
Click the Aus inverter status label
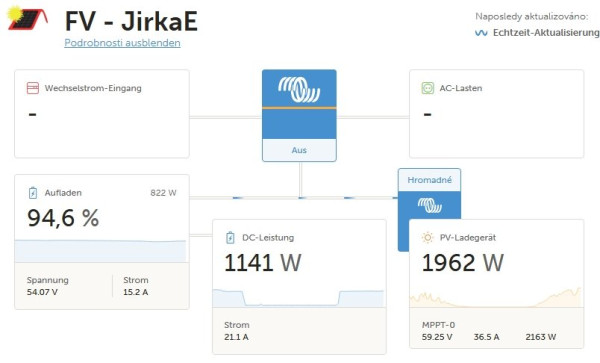click(x=299, y=150)
